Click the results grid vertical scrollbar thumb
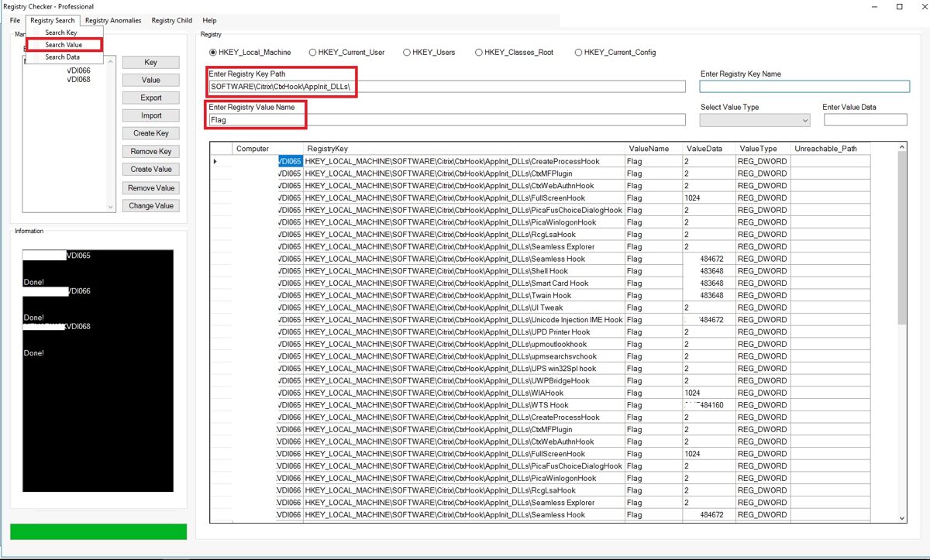 tap(901, 239)
